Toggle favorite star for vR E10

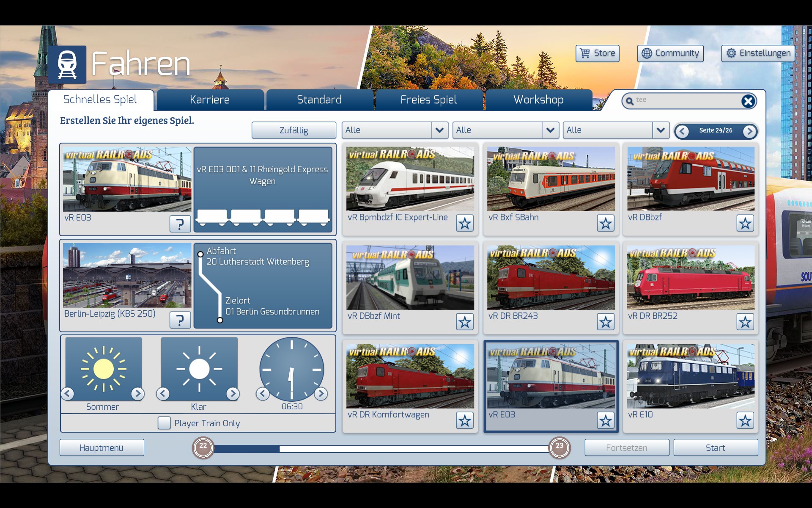tap(745, 420)
